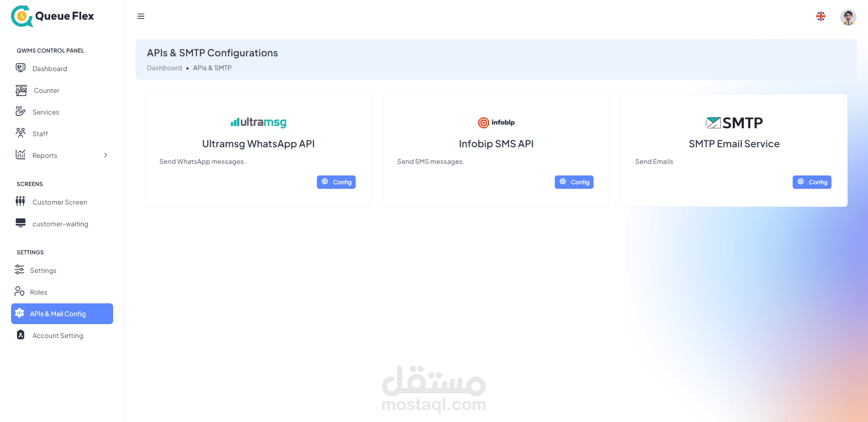Click the Counter sidebar icon

(21, 90)
